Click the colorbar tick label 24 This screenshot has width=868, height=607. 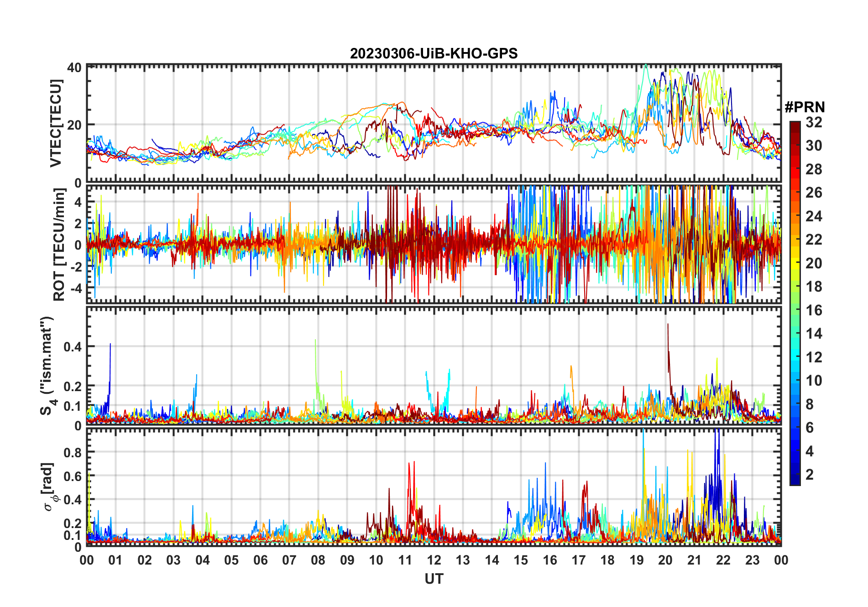(x=814, y=216)
